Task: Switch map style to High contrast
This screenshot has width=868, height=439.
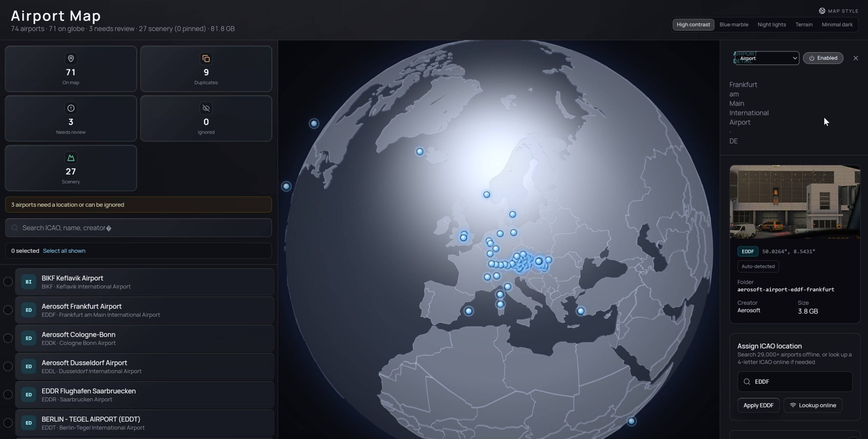Action: [693, 24]
